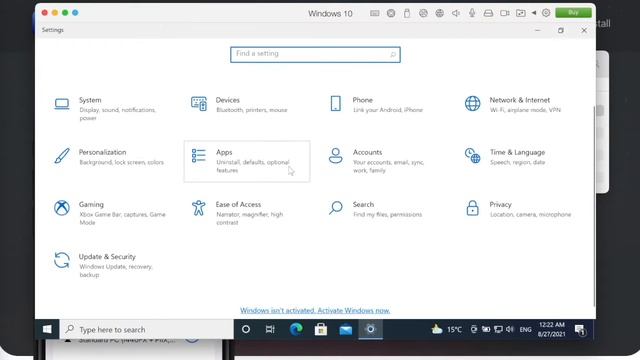This screenshot has height=360, width=640.
Task: Open Microsoft Store from taskbar
Action: [x=321, y=329]
